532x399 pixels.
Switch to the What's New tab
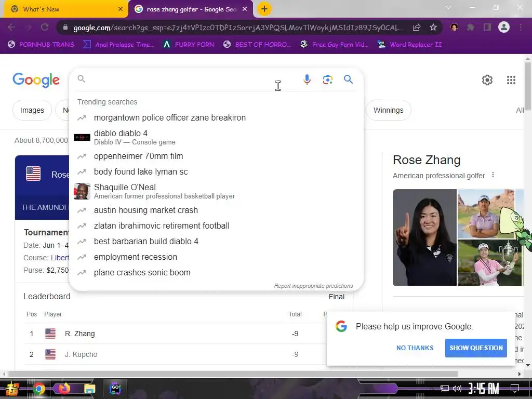pos(65,9)
